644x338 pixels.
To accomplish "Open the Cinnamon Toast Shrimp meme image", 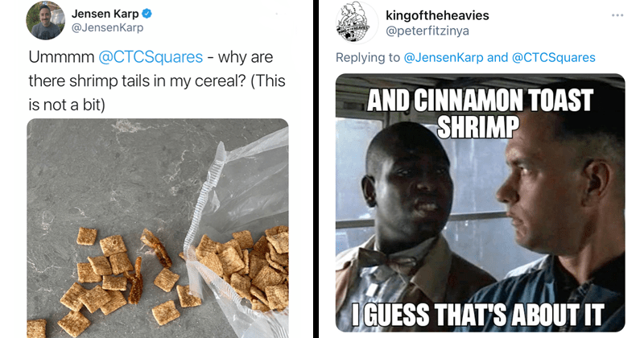I will click(x=480, y=203).
